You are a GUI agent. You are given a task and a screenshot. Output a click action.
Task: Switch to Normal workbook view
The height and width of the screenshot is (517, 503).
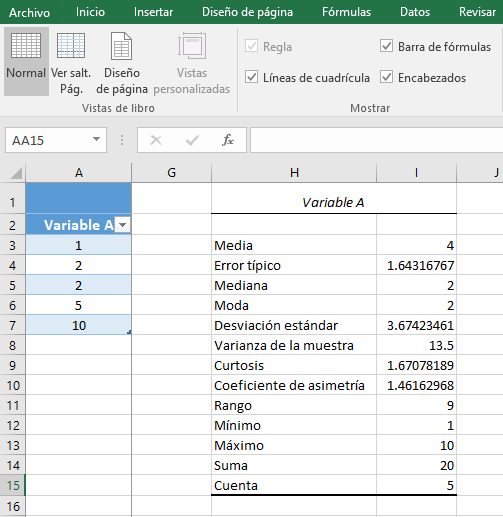point(26,61)
